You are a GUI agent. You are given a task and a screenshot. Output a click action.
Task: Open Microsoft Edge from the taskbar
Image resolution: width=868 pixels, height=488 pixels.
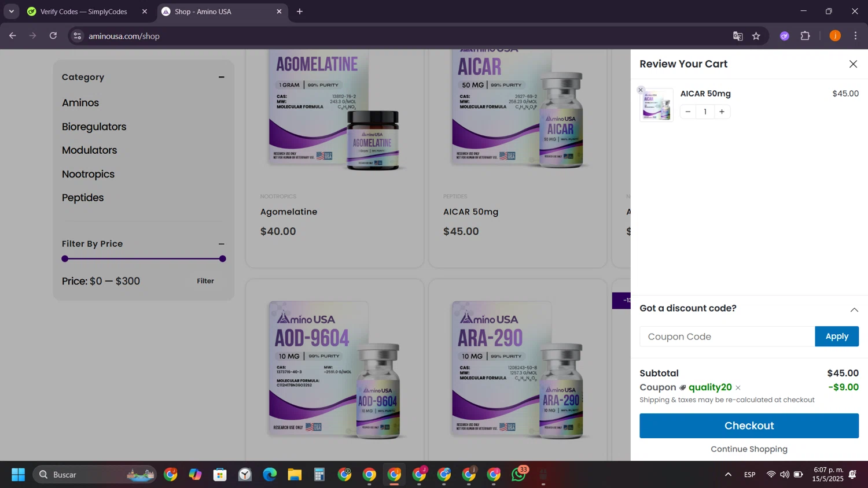coord(270,475)
